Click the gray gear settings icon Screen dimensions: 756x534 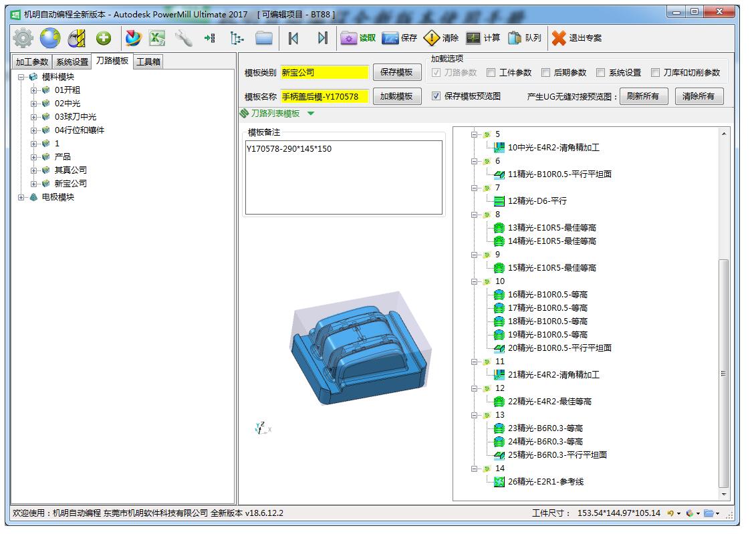point(23,37)
